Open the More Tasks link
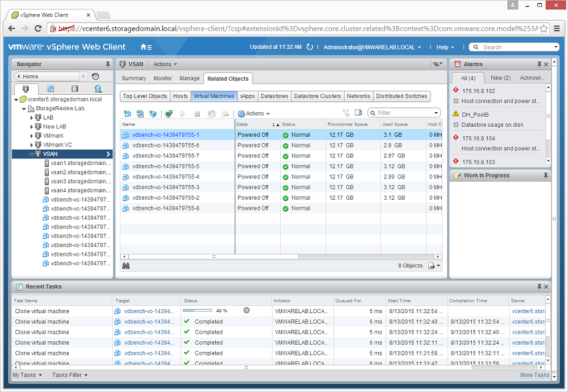 coord(535,375)
